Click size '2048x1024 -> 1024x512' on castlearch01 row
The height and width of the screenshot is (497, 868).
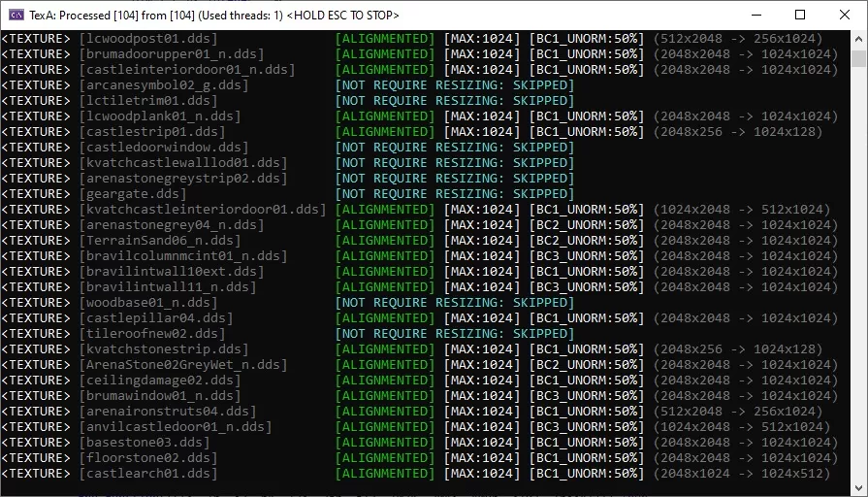(x=742, y=473)
